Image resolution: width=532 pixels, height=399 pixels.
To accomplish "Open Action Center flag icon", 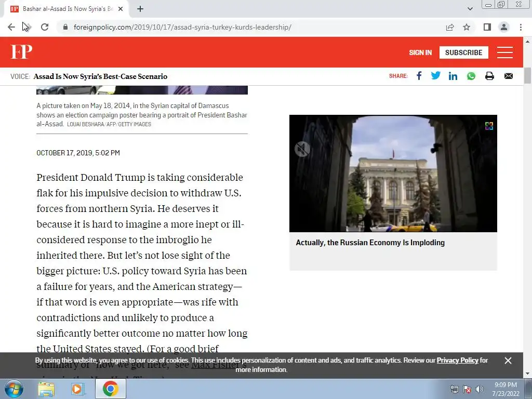I will 467,389.
